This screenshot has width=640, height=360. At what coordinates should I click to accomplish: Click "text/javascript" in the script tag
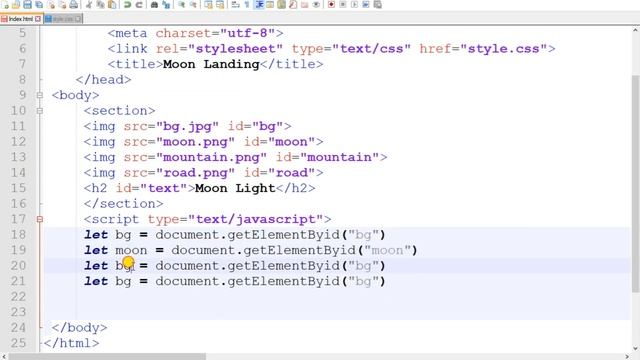pos(256,219)
